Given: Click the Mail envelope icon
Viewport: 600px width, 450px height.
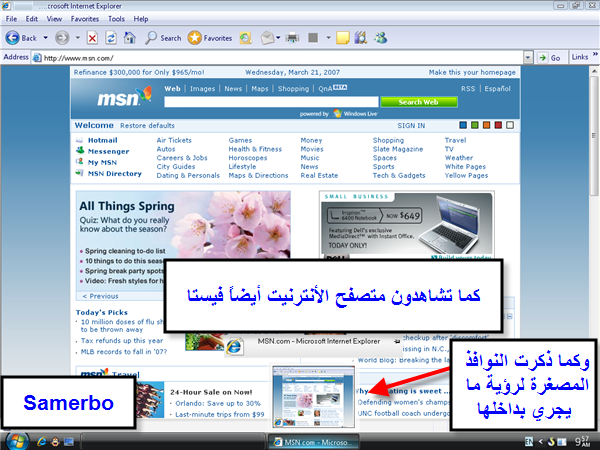Looking at the screenshot, I should (x=267, y=38).
